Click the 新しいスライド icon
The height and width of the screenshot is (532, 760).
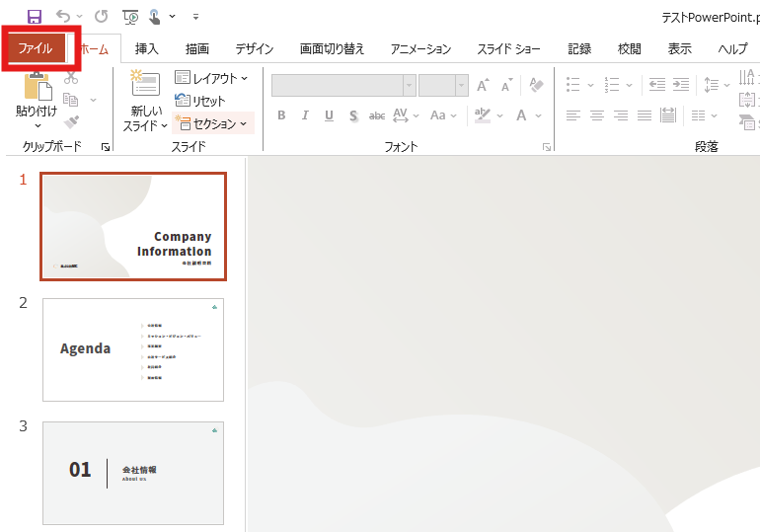145,82
